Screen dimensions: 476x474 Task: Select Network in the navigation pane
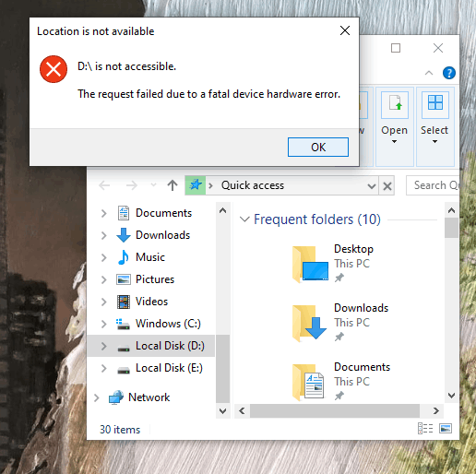[149, 397]
